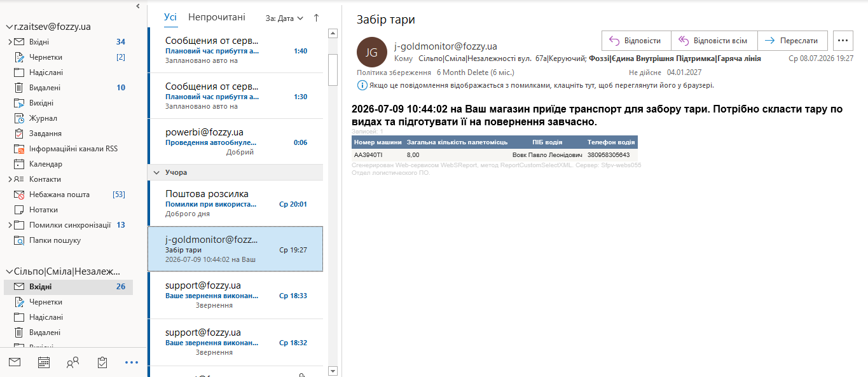Open the Папки пошуку search folders icon
This screenshot has height=377, width=868.
click(19, 240)
